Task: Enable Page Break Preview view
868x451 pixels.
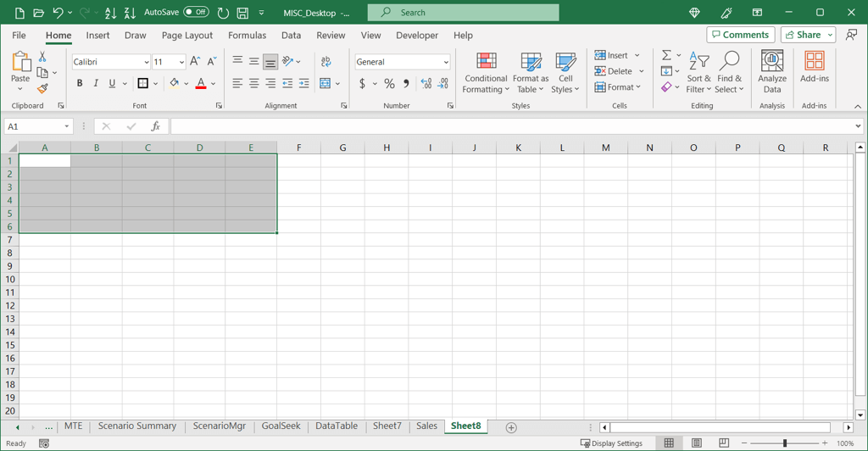Action: click(x=724, y=443)
